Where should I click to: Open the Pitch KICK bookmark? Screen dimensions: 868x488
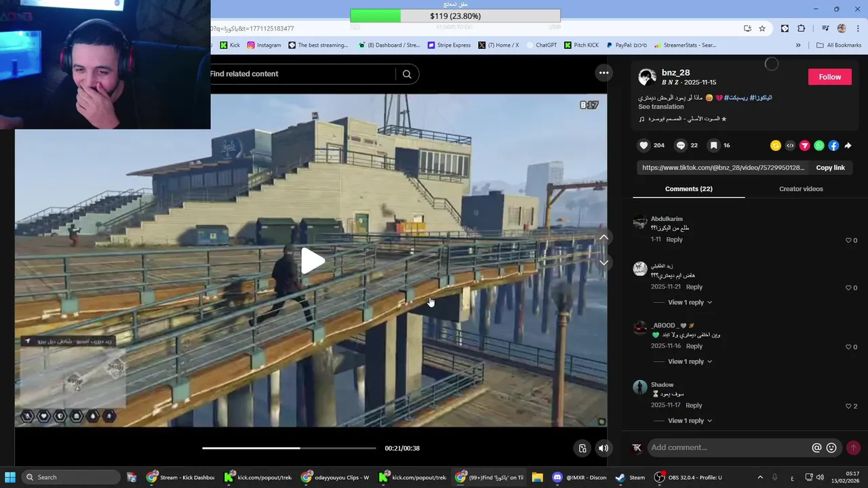pos(581,45)
